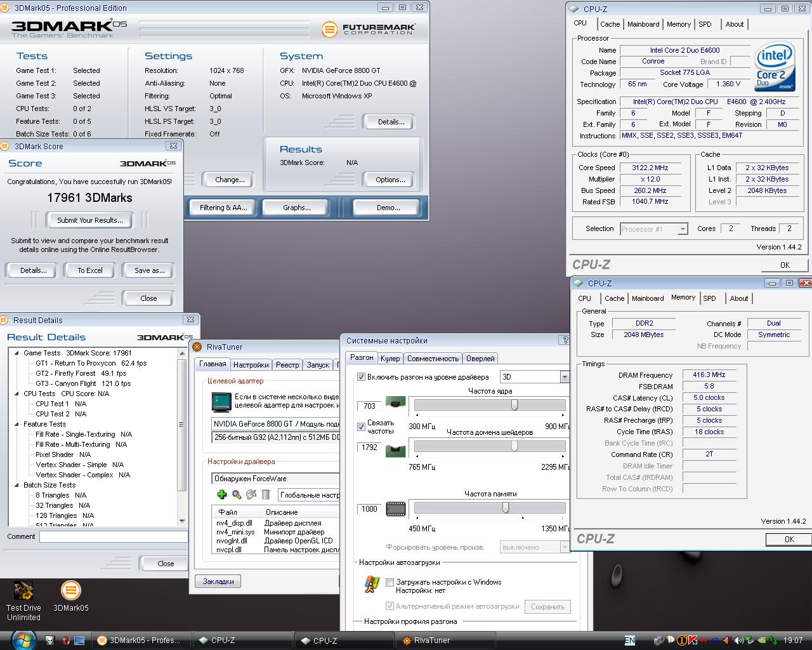Open the SPD tab in lower CPU-Z window

pyautogui.click(x=709, y=298)
